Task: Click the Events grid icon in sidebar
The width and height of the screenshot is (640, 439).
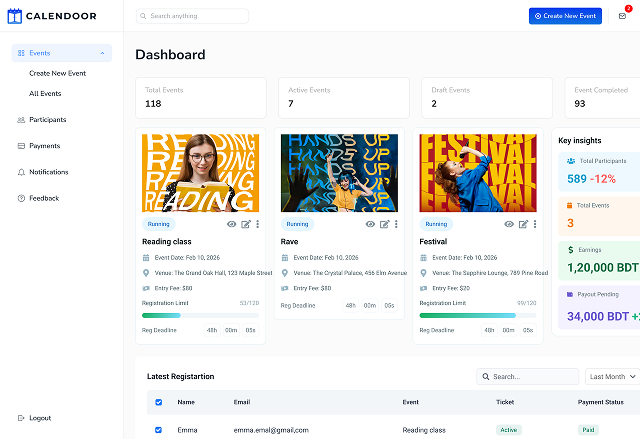Action: pos(21,53)
